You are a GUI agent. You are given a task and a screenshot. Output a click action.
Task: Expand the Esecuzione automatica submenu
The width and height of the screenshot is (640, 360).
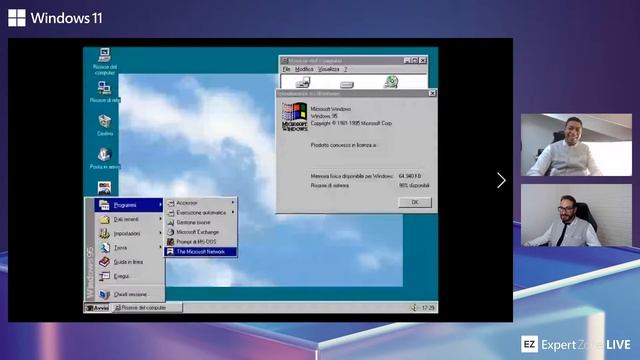[200, 213]
